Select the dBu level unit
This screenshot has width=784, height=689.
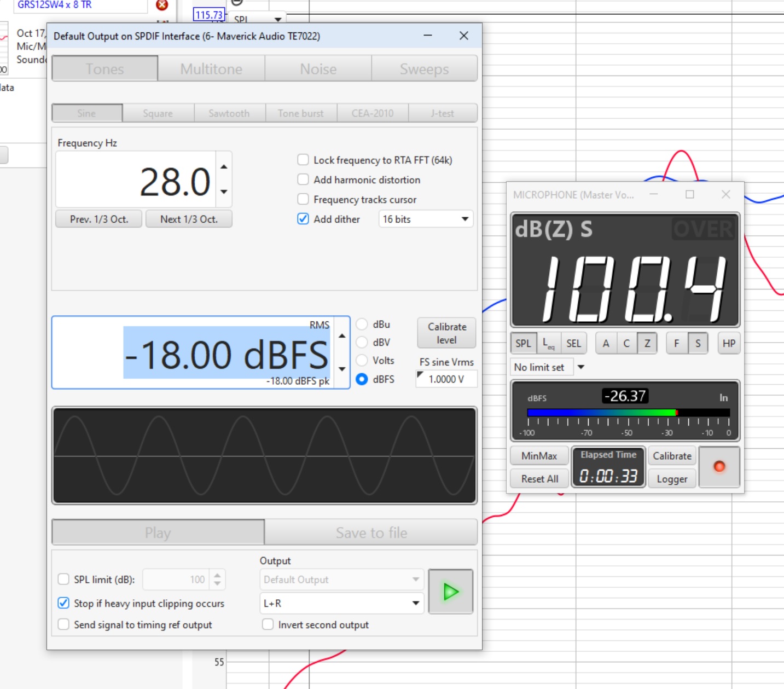pyautogui.click(x=362, y=324)
